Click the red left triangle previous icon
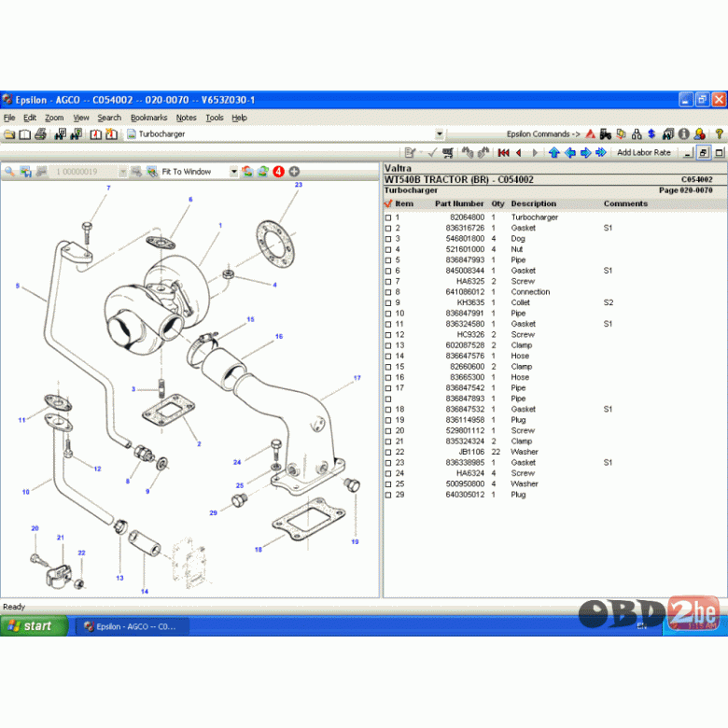Viewport: 728px width, 728px height. 519,153
